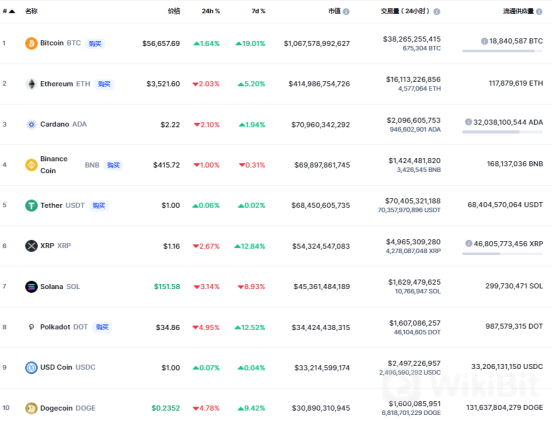The width and height of the screenshot is (554, 421).
Task: Click info icon next to circulating supply header
Action: coord(539,12)
